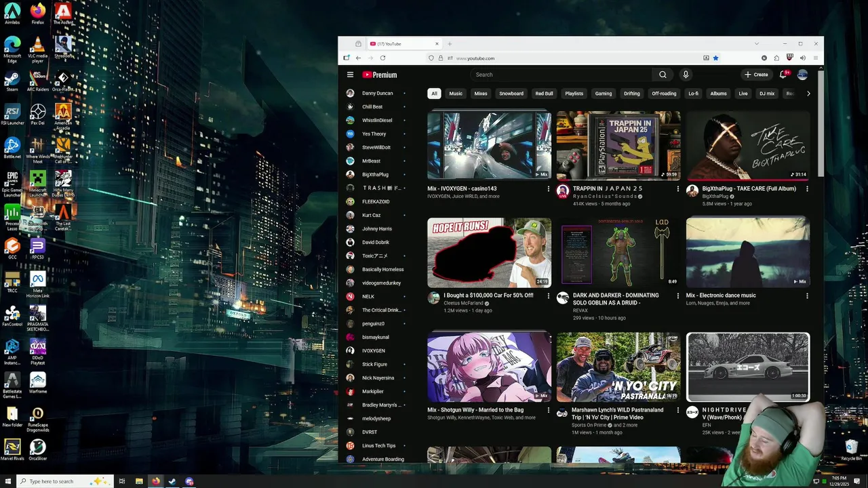This screenshot has height=488, width=868.
Task: Open options for Mix Electronic dance music
Action: coord(807,296)
